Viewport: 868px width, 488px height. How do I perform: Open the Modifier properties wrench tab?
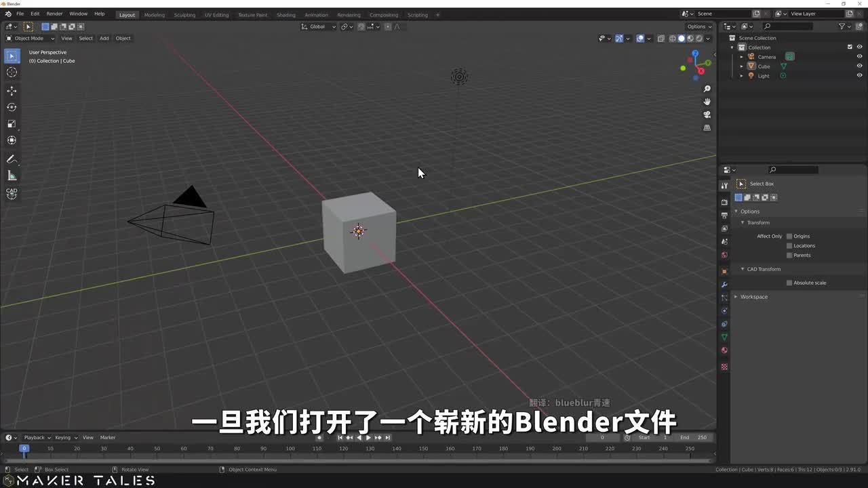(724, 285)
